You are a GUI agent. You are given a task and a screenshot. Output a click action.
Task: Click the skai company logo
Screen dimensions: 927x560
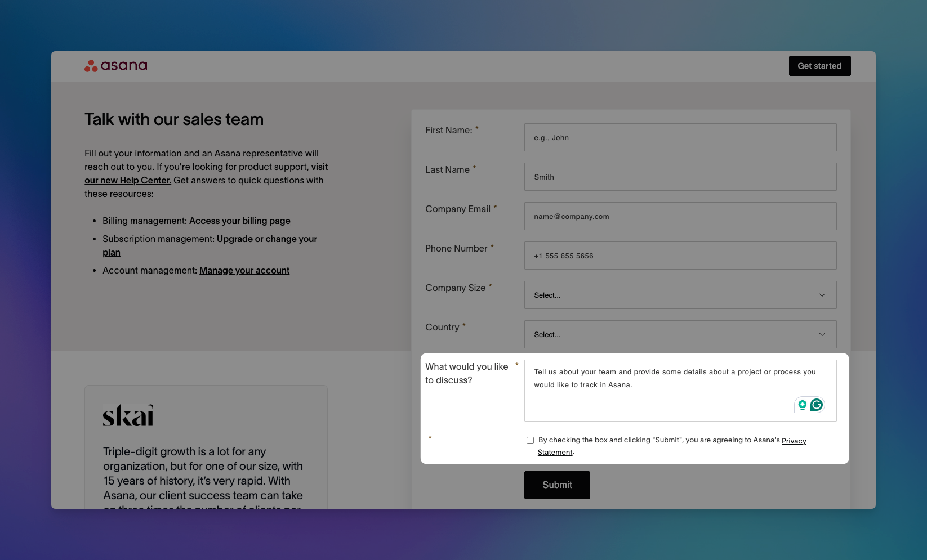128,415
